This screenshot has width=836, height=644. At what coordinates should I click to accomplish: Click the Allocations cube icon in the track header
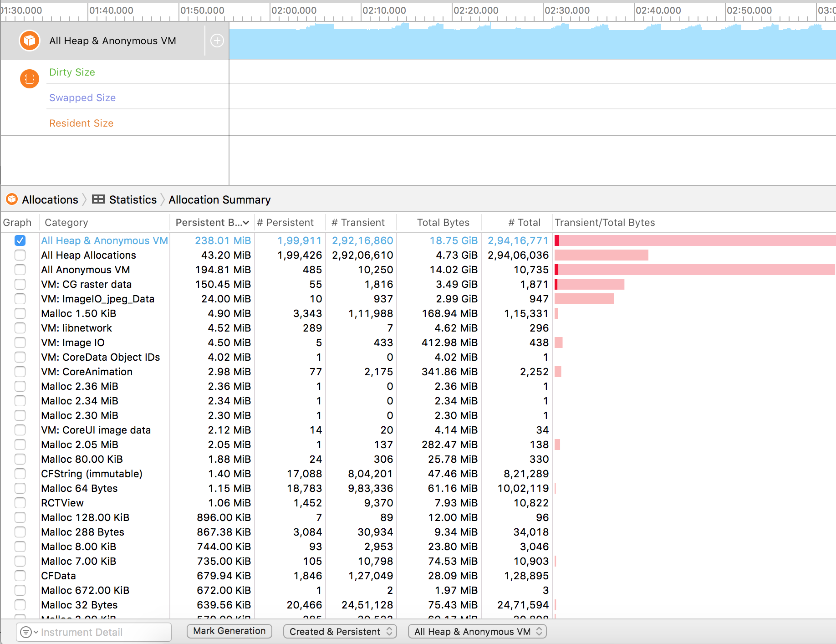coord(29,41)
